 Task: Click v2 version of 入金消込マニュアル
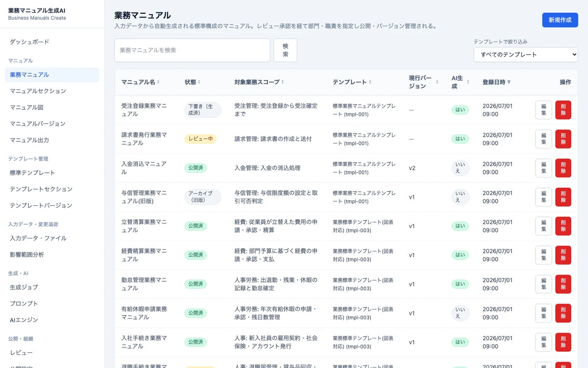coord(412,168)
